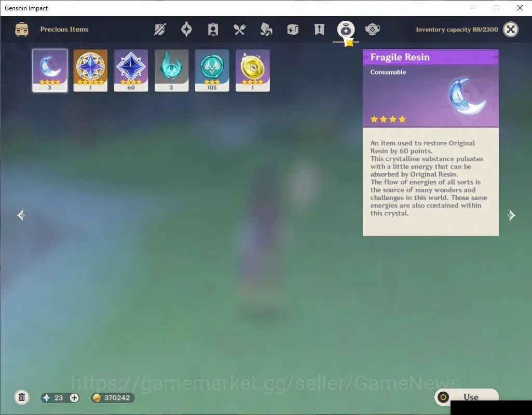Click the crystal currency count 23
This screenshot has width=532, height=415.
[x=59, y=398]
